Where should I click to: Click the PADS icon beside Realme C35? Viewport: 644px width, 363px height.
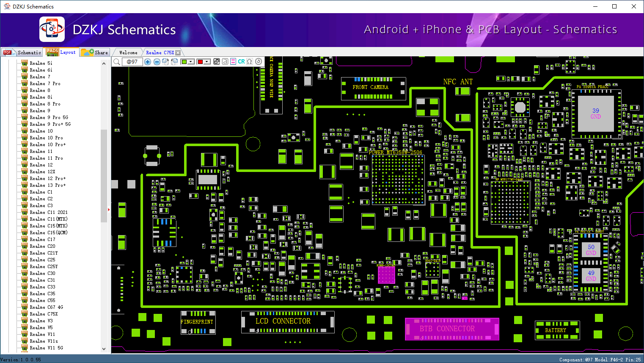(25, 294)
